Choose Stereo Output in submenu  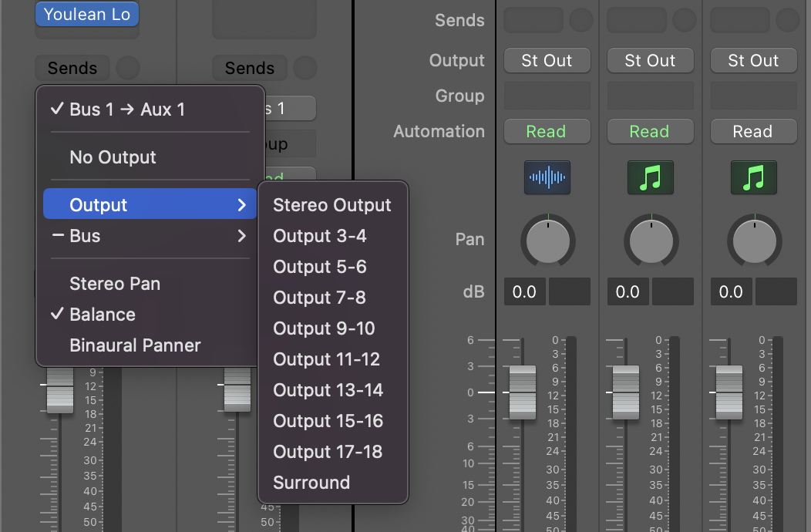(332, 205)
